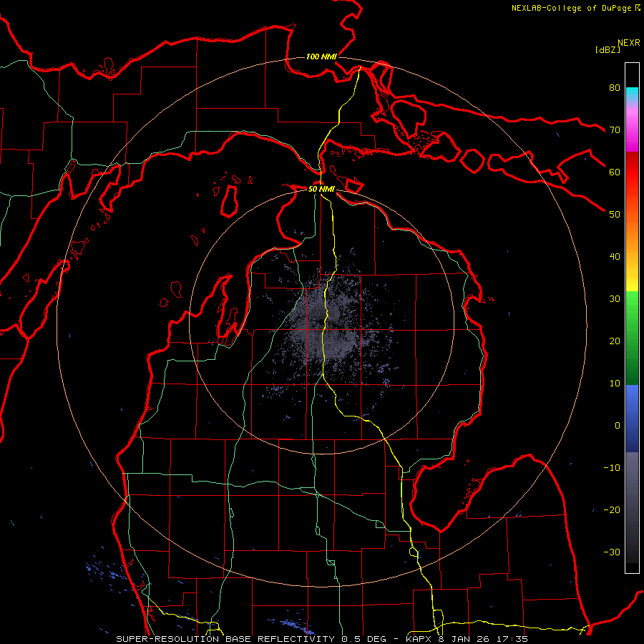Click the -30 dBZ scale value
This screenshot has width=644, height=644.
click(x=612, y=552)
